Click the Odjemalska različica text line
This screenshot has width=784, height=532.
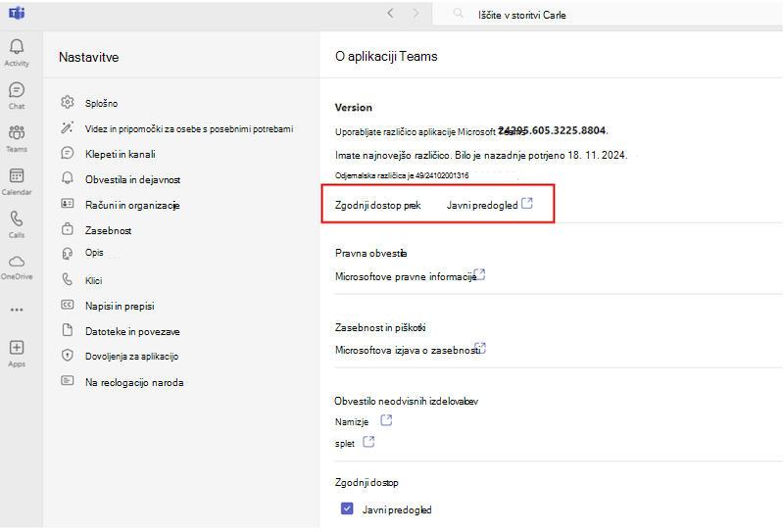[x=402, y=175]
